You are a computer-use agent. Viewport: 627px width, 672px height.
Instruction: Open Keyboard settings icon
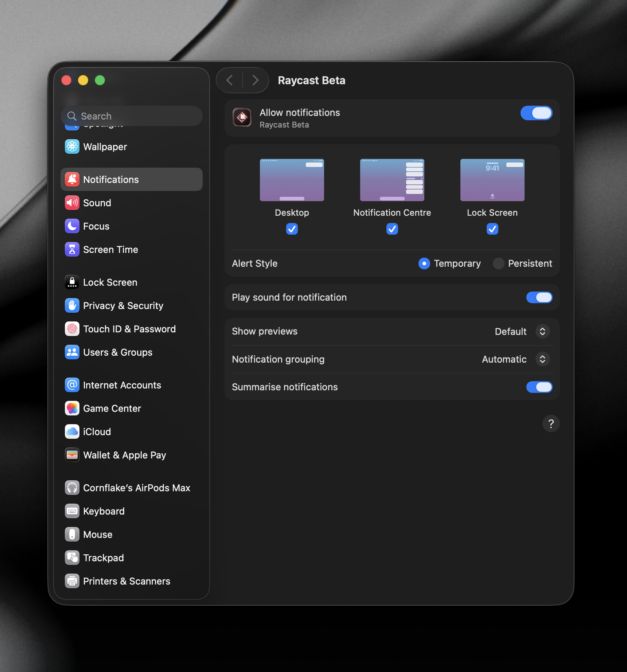click(x=72, y=511)
